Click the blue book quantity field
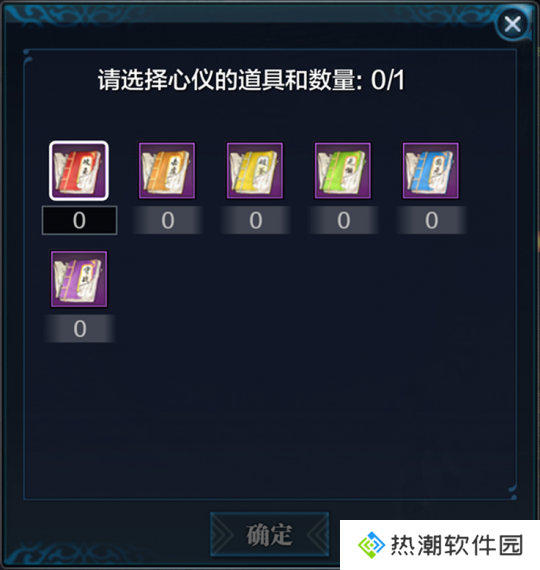The width and height of the screenshot is (540, 570). [432, 220]
